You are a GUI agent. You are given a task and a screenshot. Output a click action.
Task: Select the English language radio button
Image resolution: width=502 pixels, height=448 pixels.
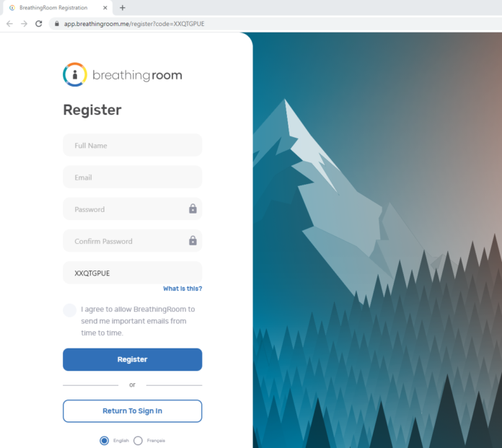click(104, 441)
